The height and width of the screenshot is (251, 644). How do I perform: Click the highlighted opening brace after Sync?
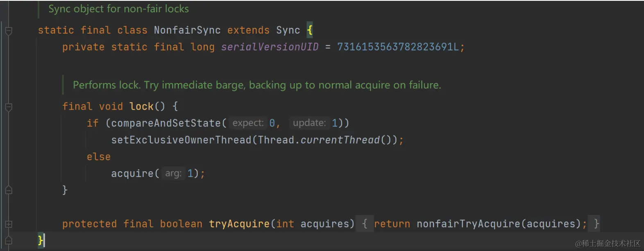point(310,30)
